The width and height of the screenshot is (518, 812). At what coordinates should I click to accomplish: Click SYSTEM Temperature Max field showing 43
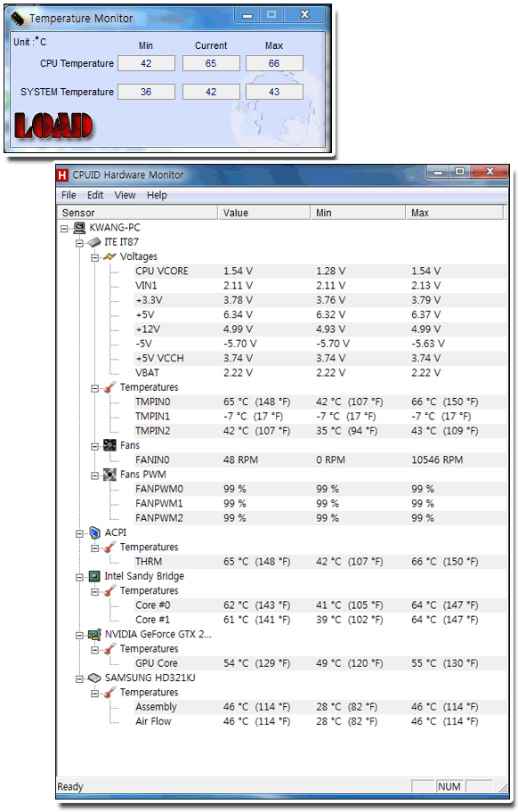(274, 92)
